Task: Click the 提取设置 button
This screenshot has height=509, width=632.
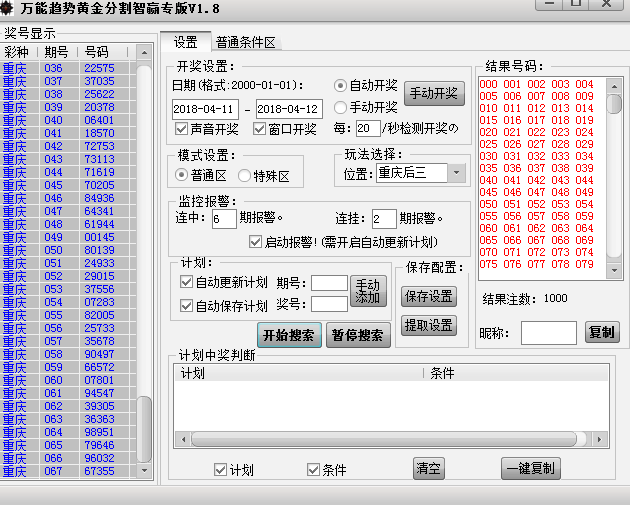Action: pyautogui.click(x=428, y=325)
